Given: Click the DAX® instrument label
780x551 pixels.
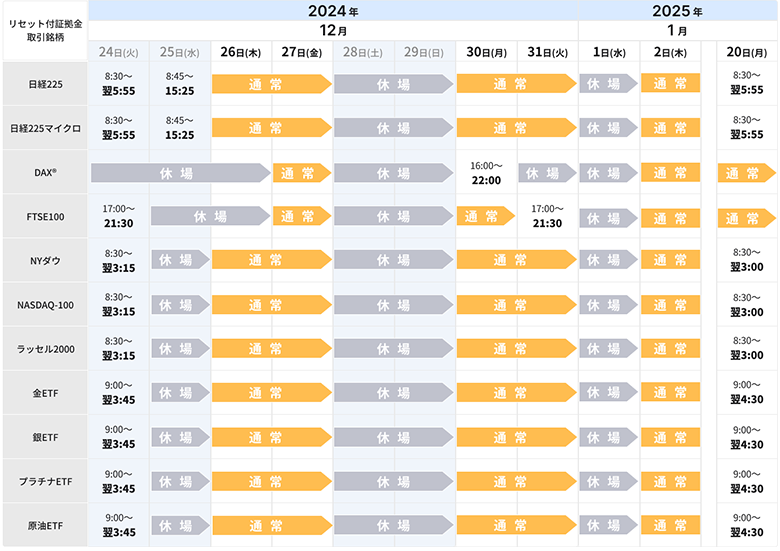Looking at the screenshot, I should 44,172.
